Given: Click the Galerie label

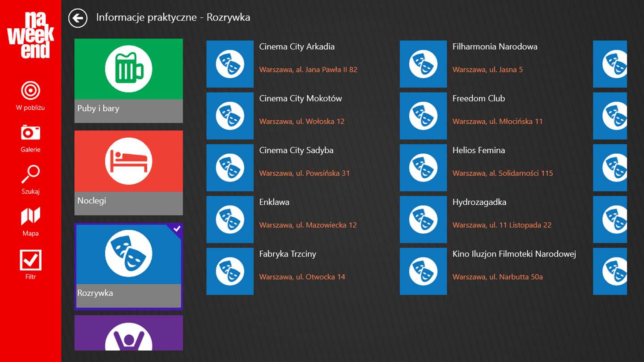Looking at the screenshot, I should point(30,150).
